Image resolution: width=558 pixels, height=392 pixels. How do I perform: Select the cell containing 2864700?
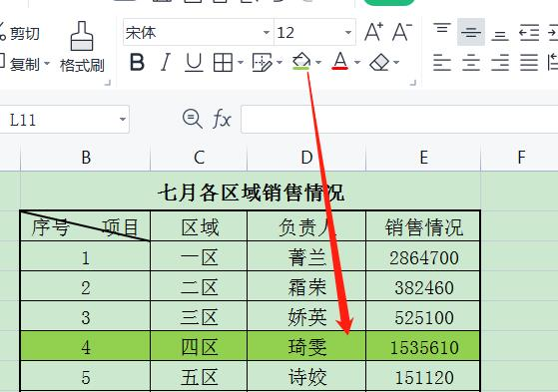tap(423, 256)
